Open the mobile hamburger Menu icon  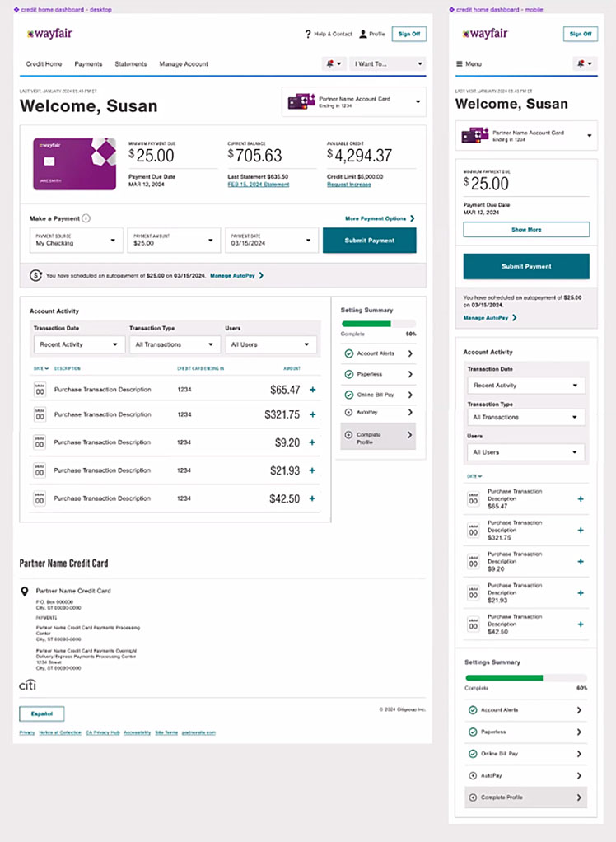click(460, 63)
